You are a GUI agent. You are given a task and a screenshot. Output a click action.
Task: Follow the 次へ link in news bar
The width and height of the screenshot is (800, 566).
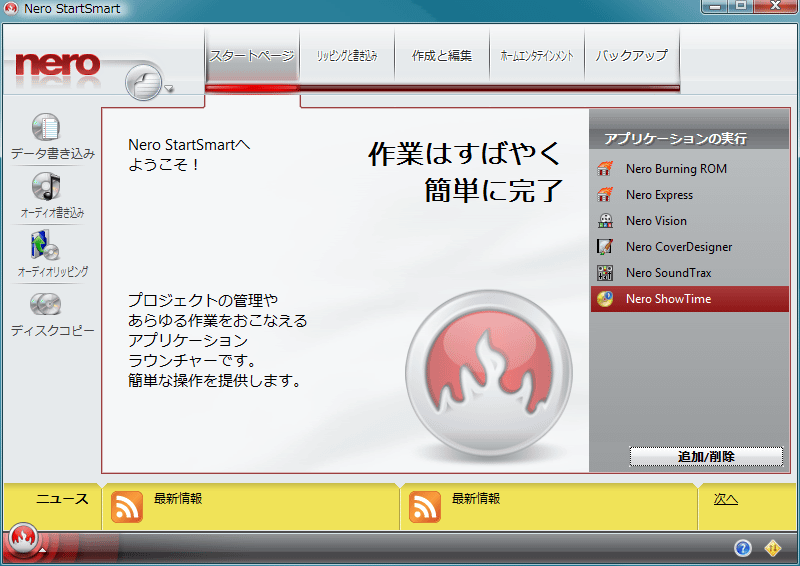click(726, 499)
